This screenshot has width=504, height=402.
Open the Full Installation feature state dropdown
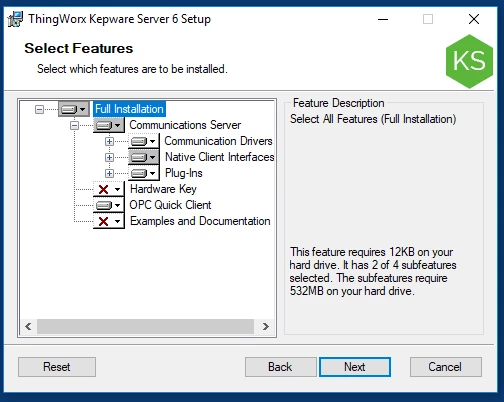coord(74,109)
